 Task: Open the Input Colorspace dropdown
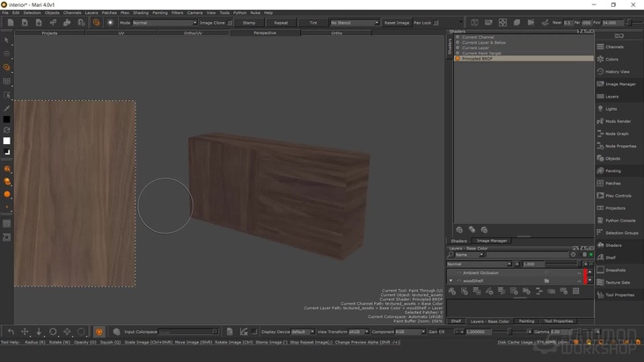click(188, 331)
